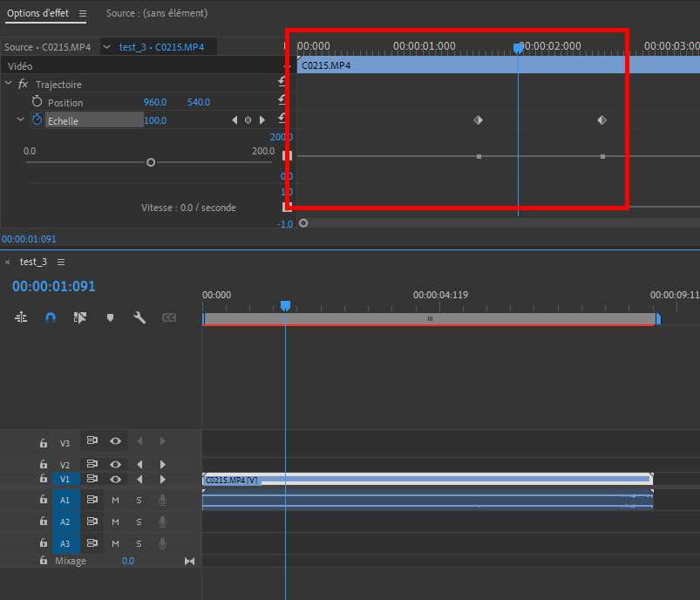700x600 pixels.
Task: Solo audio track A1
Action: tap(139, 501)
